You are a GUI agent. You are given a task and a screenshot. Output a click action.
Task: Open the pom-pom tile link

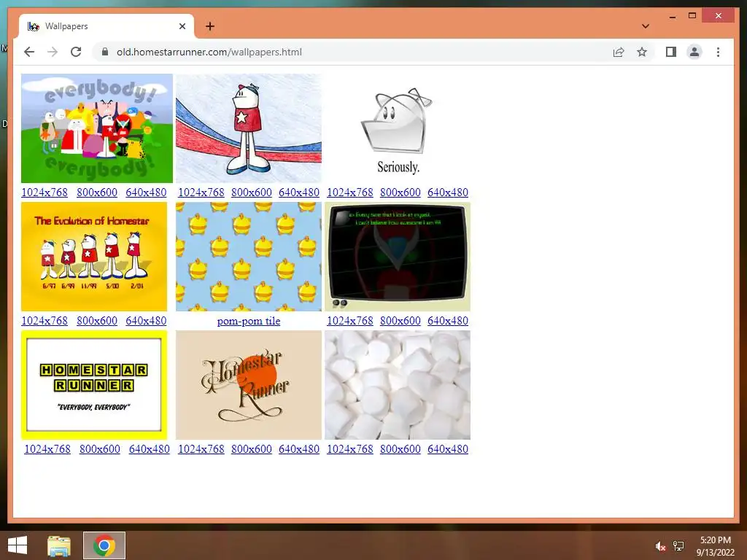pos(249,321)
